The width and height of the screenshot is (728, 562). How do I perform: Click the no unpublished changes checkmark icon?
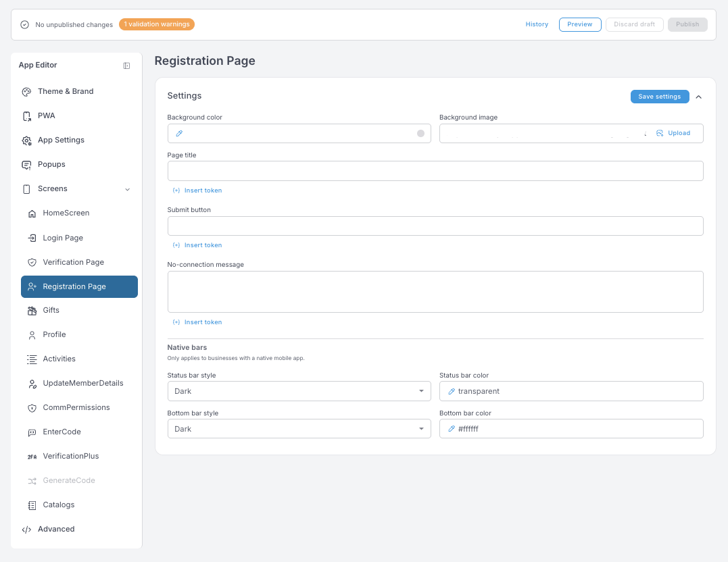[x=24, y=24]
